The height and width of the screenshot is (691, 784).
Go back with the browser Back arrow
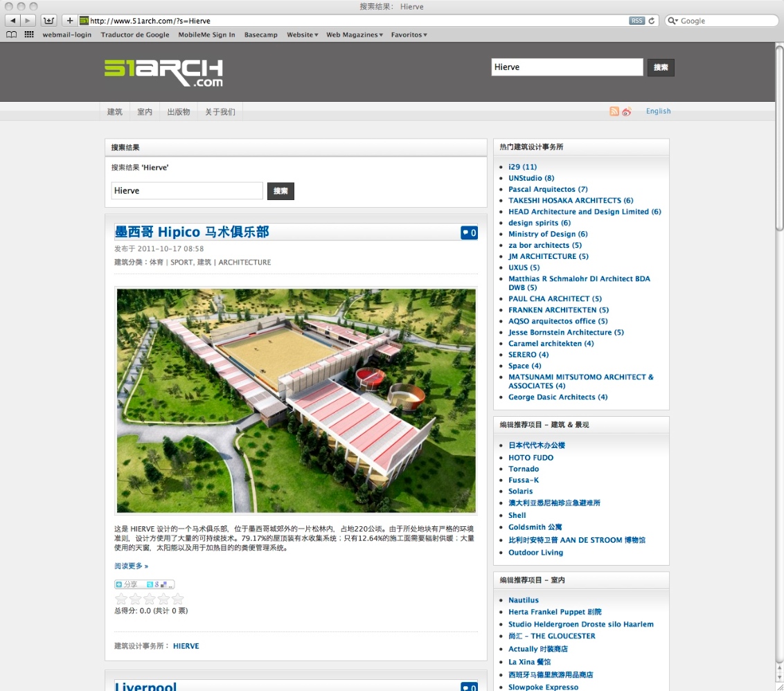pos(12,21)
